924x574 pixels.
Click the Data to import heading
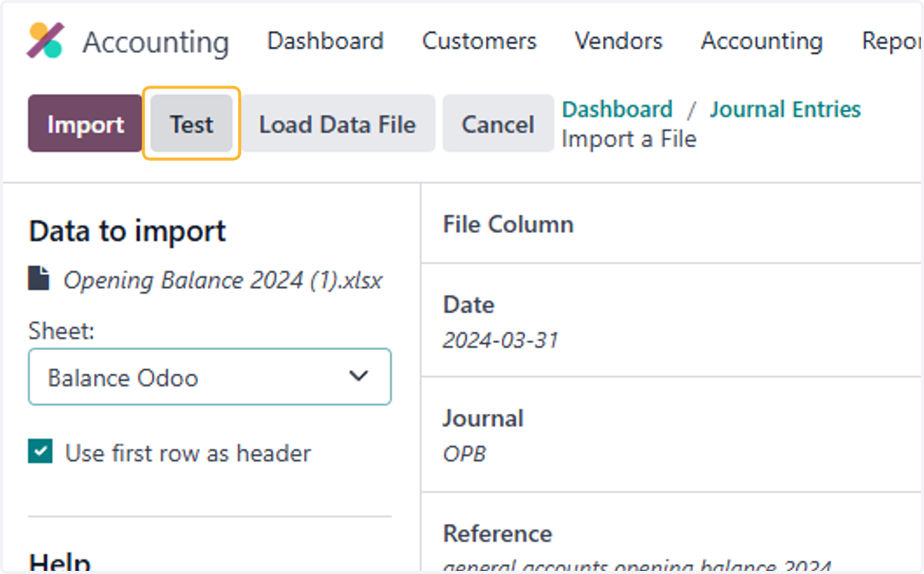[127, 231]
